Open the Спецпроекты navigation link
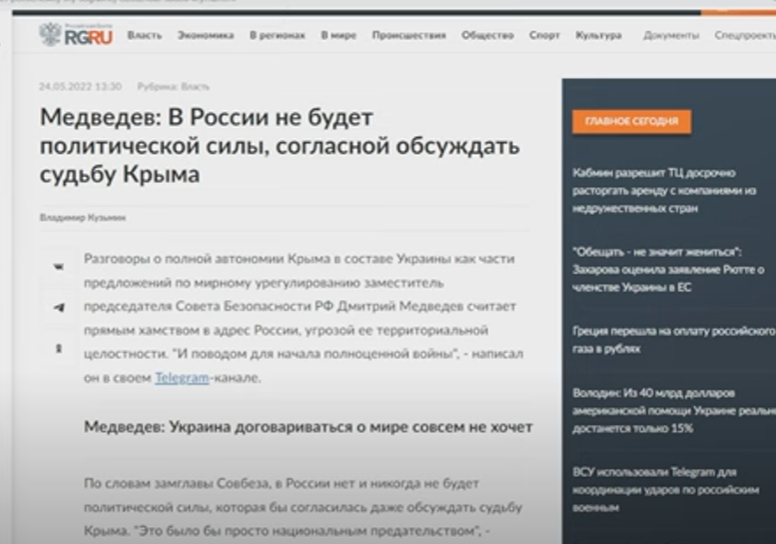Screen dimensions: 776x544 pos(745,35)
